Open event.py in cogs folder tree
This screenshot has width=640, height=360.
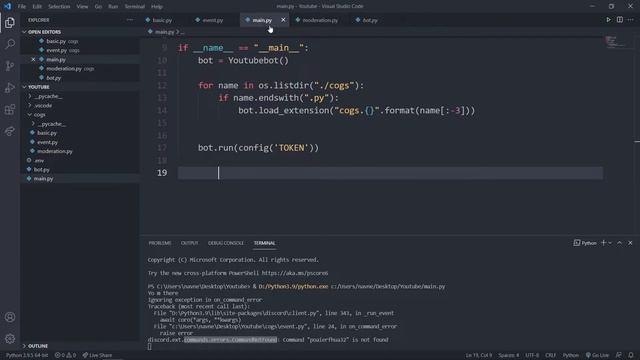click(x=47, y=142)
